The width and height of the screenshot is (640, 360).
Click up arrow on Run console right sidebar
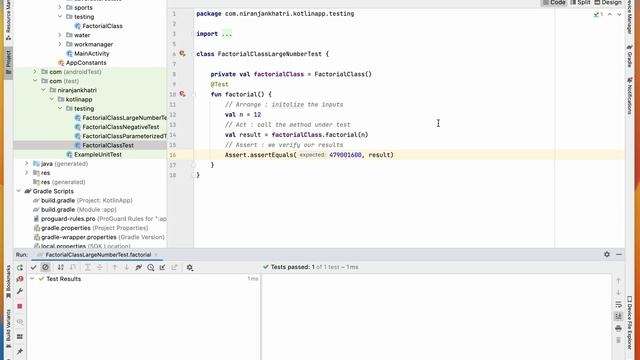[x=618, y=281]
